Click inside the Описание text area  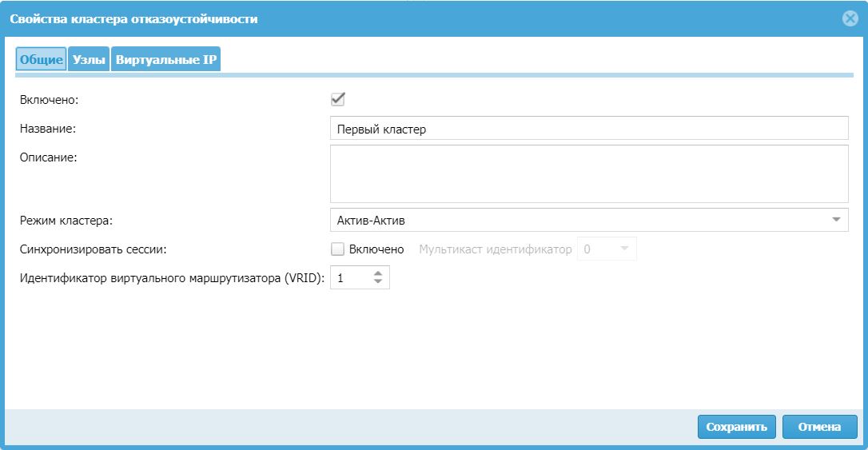click(588, 173)
